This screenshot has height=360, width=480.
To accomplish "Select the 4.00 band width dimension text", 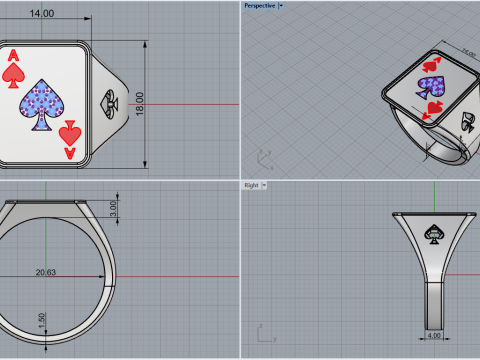I will coord(434,335).
